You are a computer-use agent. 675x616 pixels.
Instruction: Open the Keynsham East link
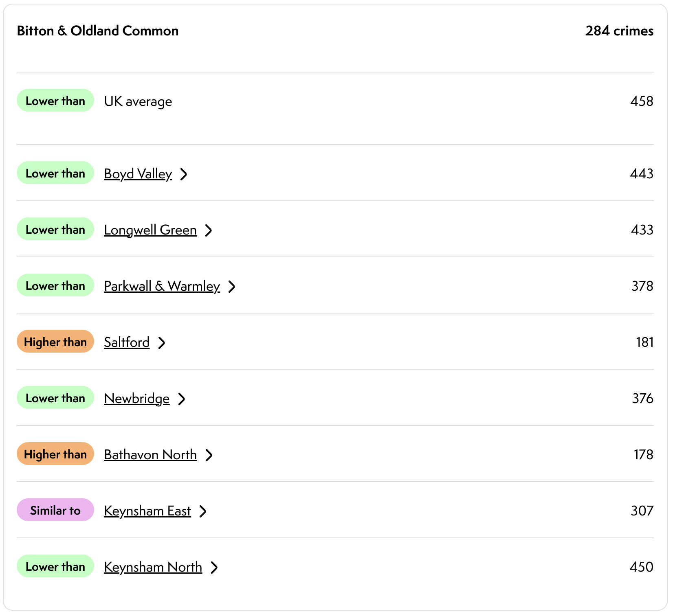tap(147, 511)
